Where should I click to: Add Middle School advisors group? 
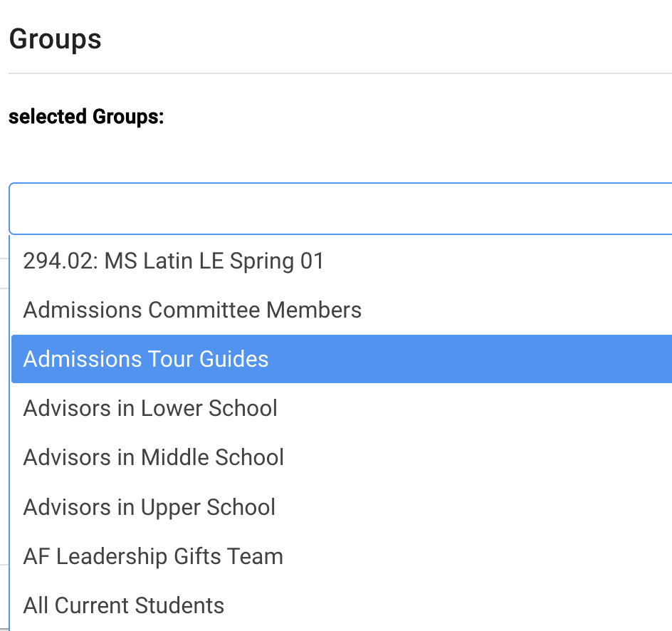click(x=154, y=457)
